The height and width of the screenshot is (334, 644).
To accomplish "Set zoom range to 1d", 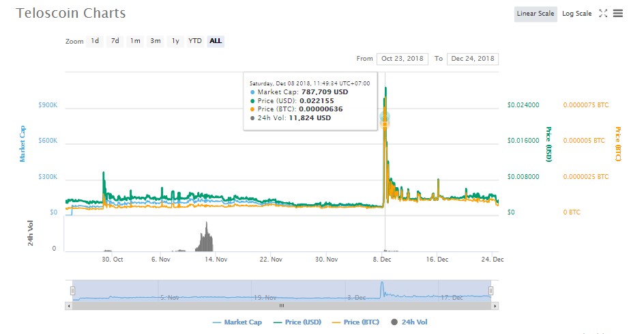I will click(x=95, y=41).
